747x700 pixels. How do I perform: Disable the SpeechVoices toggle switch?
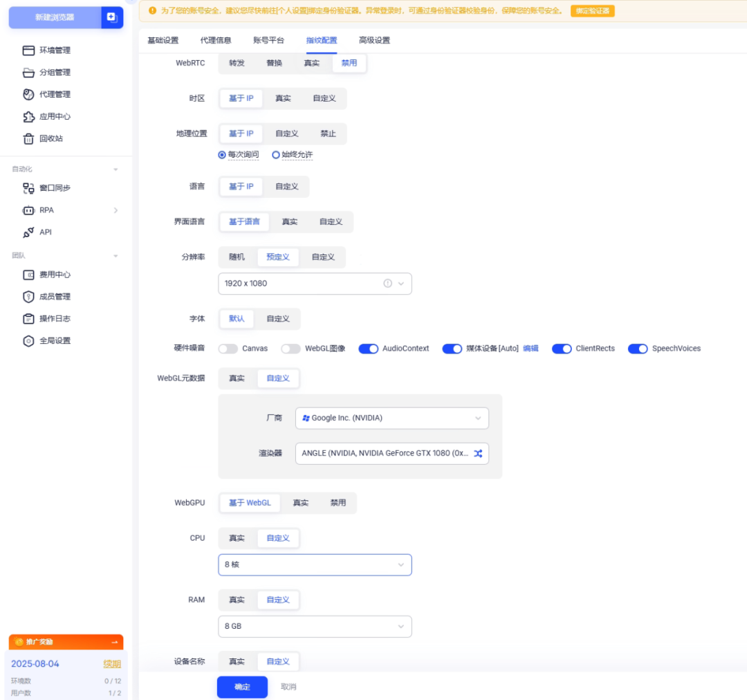click(x=638, y=349)
